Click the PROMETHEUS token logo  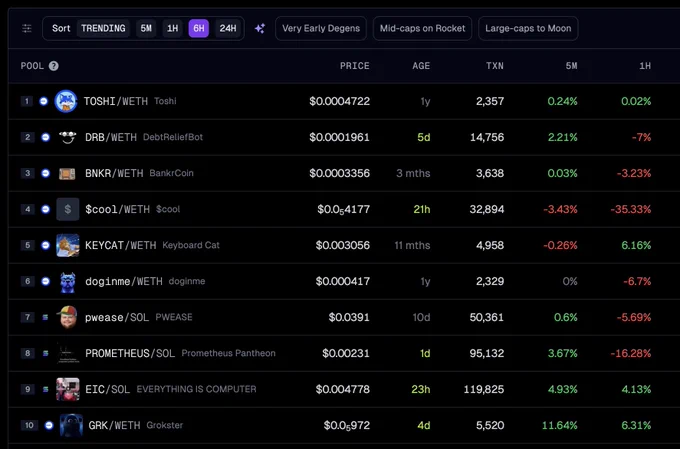click(68, 353)
